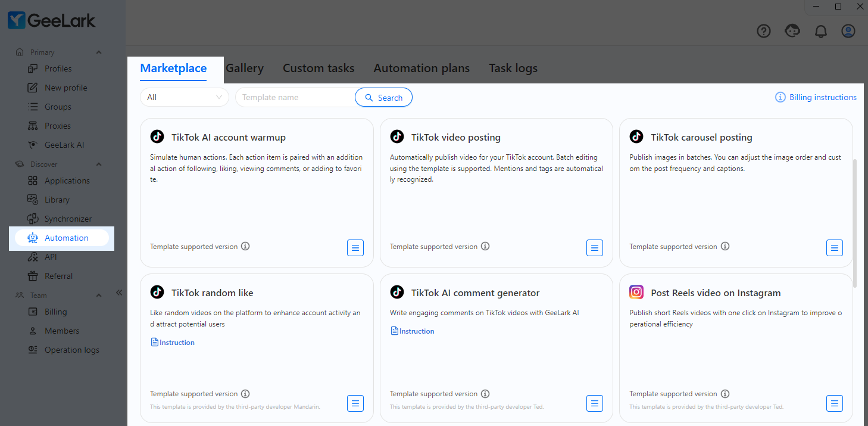Click the TikTok AI account warmup title
Screen dimensions: 868x426
[x=229, y=137]
